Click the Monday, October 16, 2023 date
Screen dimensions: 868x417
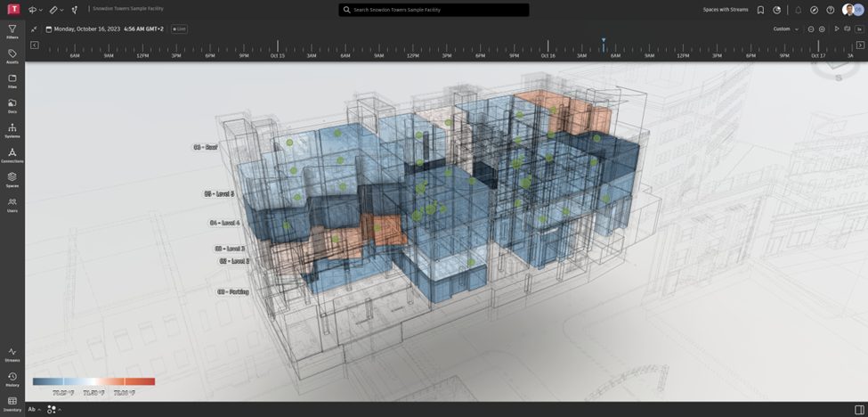point(87,29)
